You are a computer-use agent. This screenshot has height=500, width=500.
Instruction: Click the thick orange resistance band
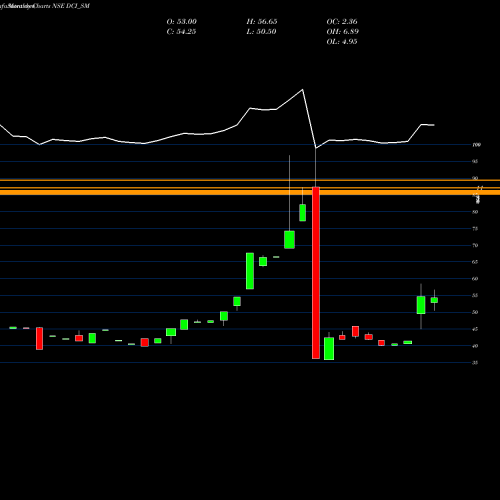click(x=250, y=192)
